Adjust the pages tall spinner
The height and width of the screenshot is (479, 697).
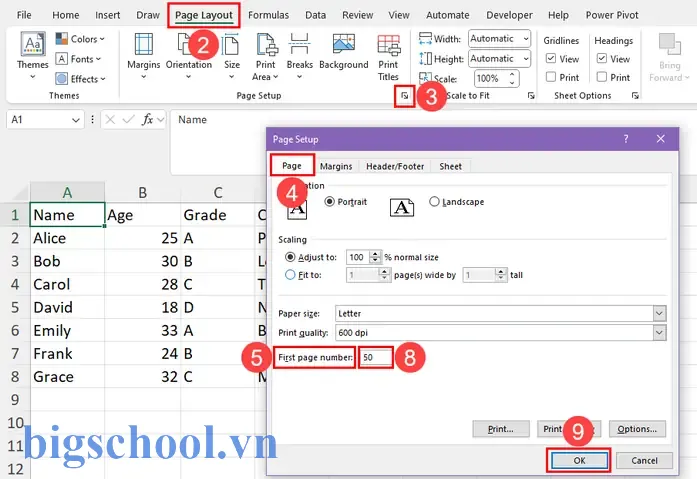[x=501, y=275]
